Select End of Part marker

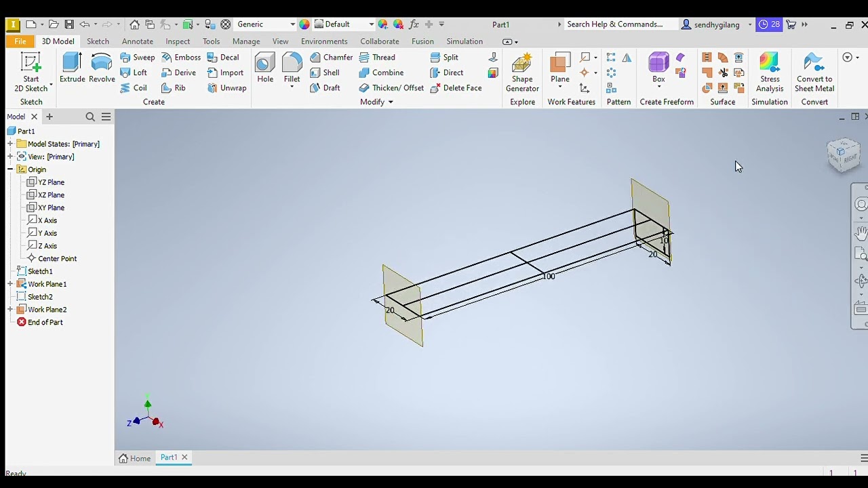pos(39,323)
